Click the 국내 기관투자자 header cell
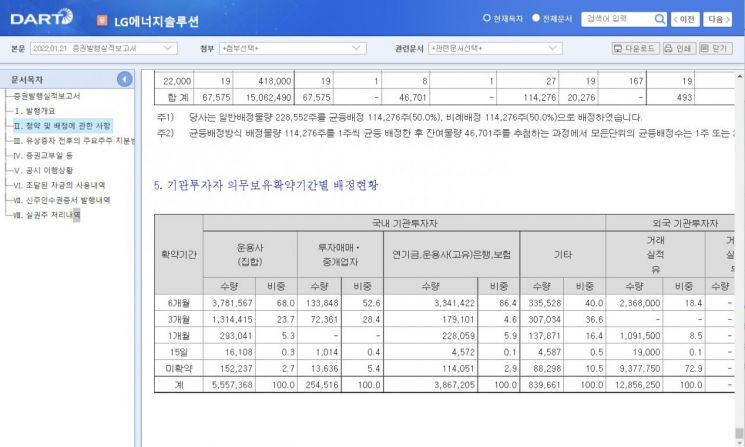745x447 pixels. click(404, 223)
